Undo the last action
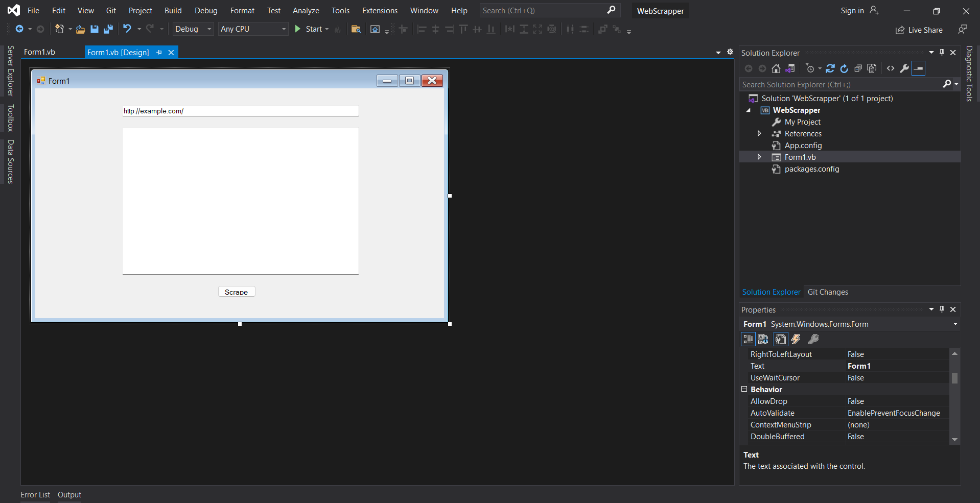 pos(127,29)
